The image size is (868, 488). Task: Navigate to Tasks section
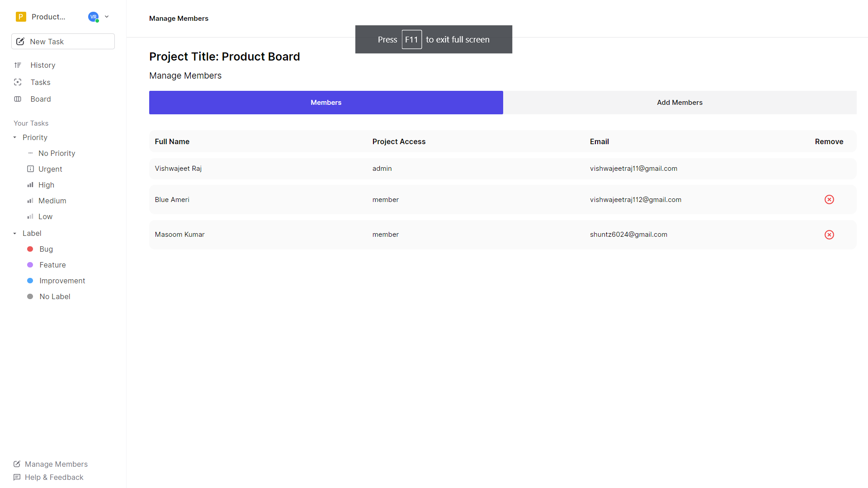pos(41,82)
